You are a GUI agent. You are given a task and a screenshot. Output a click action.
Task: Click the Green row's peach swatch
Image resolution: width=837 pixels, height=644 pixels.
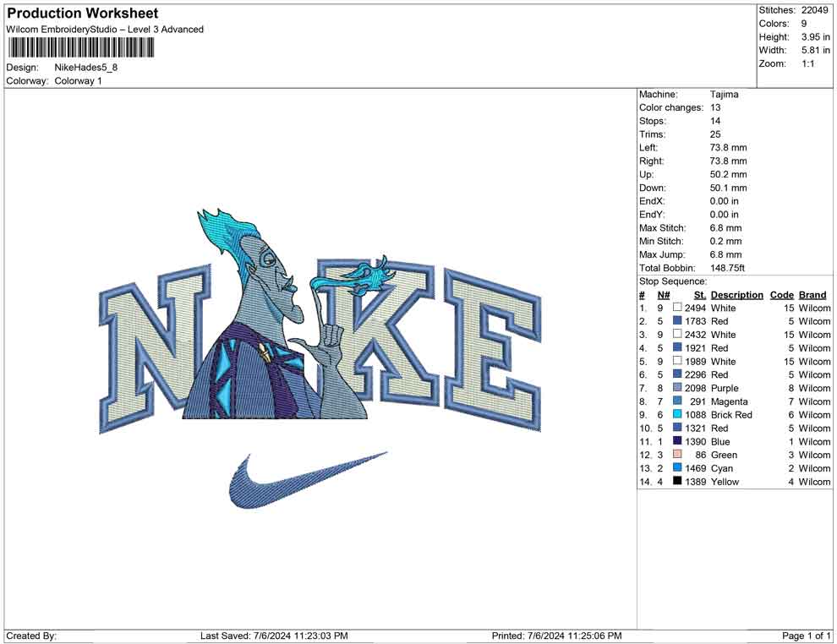pos(677,454)
